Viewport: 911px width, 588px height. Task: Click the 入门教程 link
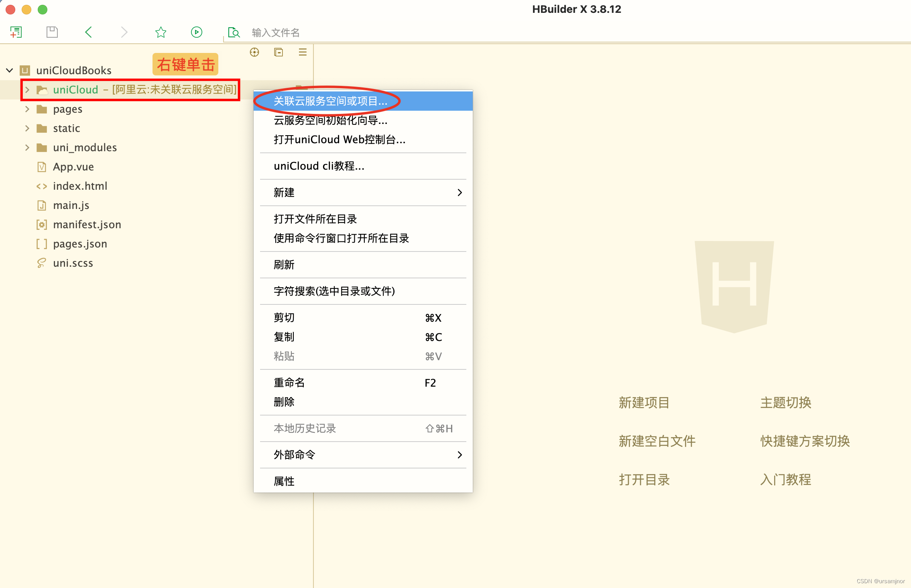pyautogui.click(x=786, y=480)
